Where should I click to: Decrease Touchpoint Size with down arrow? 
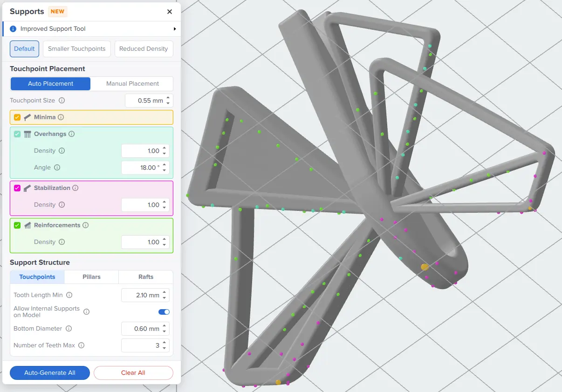click(x=168, y=103)
